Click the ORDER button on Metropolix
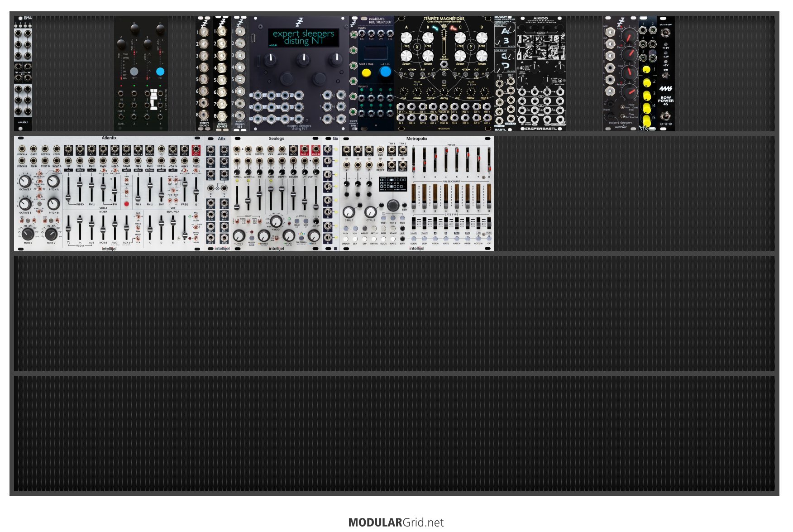The image size is (793, 532). [x=346, y=239]
